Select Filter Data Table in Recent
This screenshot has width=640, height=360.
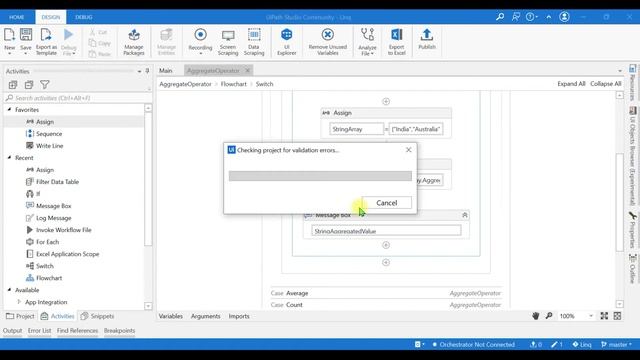[57, 182]
